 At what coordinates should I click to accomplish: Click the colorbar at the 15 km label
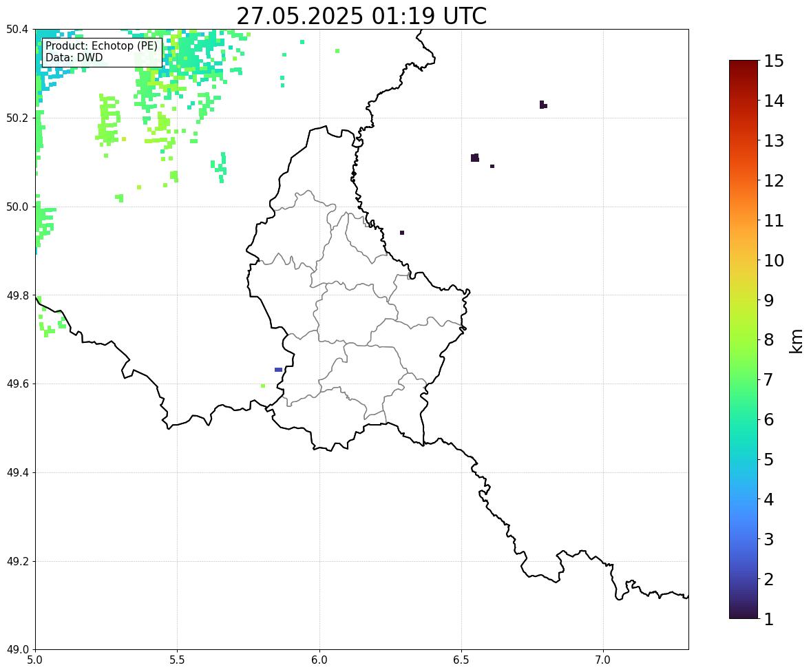(774, 61)
